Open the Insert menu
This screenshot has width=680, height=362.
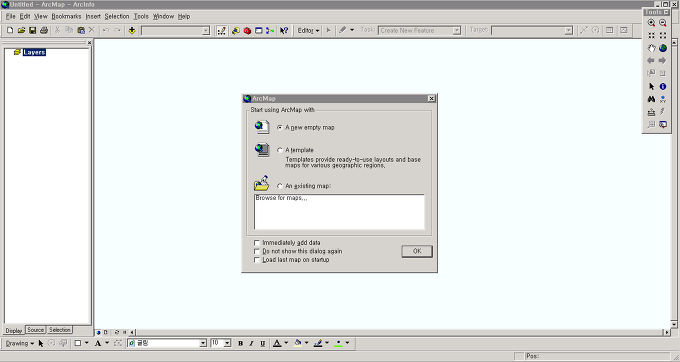[93, 16]
